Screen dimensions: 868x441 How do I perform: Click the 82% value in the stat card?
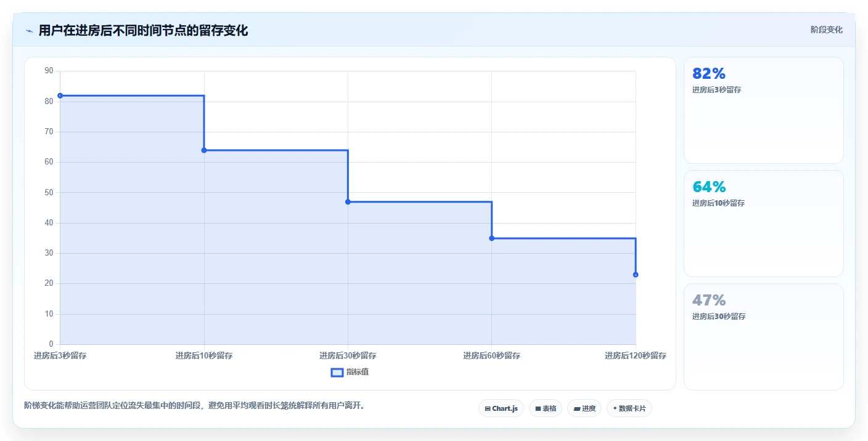pos(709,74)
